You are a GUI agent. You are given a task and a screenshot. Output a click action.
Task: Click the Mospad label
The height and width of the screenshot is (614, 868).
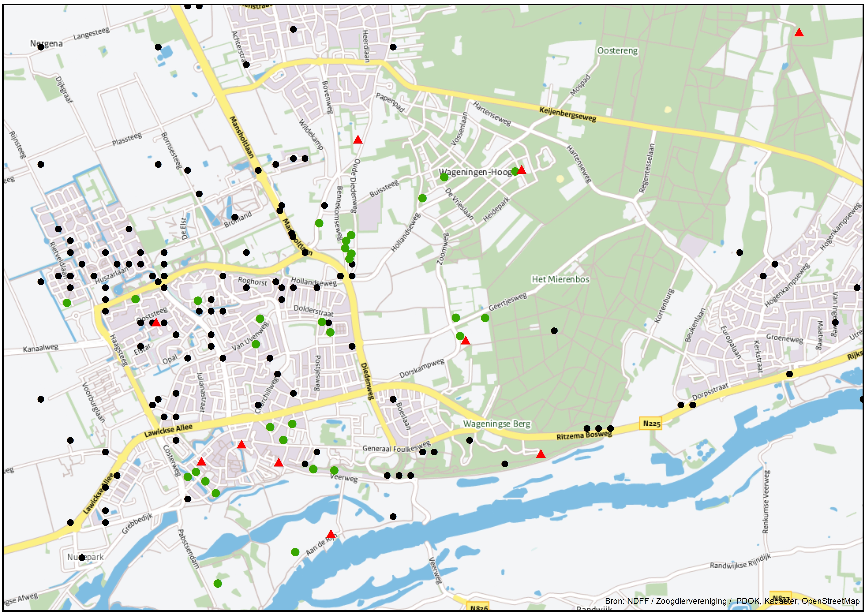coord(580,85)
